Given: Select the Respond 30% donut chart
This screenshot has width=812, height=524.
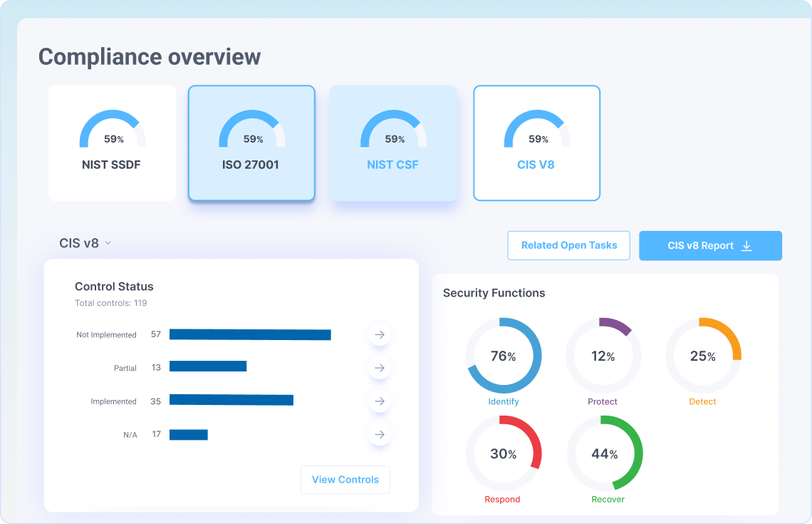Looking at the screenshot, I should 503,453.
